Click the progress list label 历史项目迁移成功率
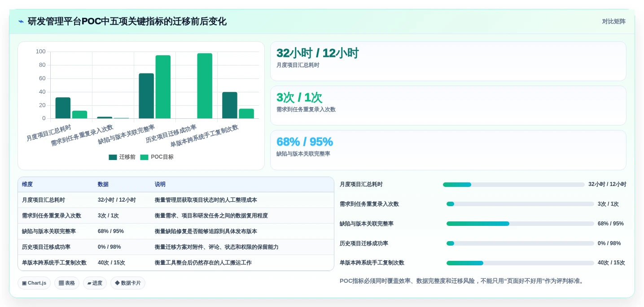644x307 pixels. point(364,243)
